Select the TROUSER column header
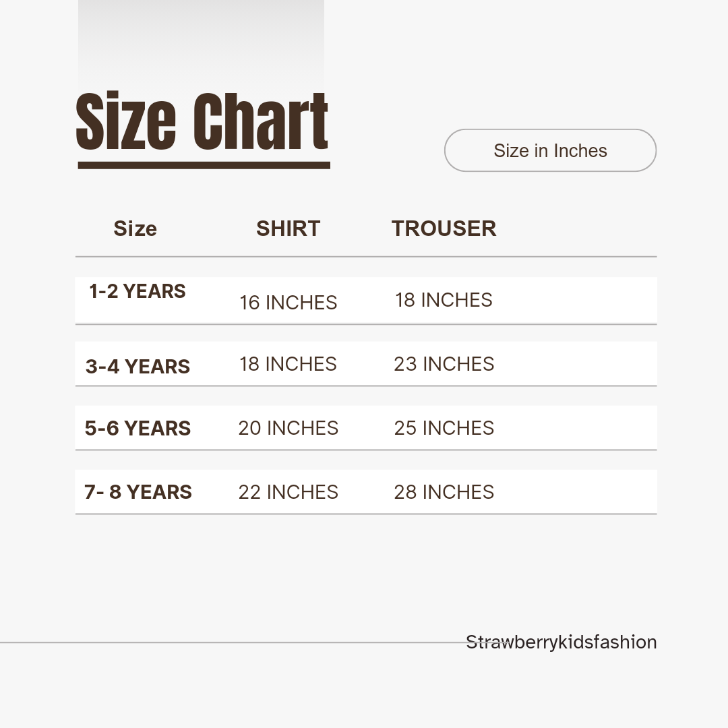 (x=444, y=229)
